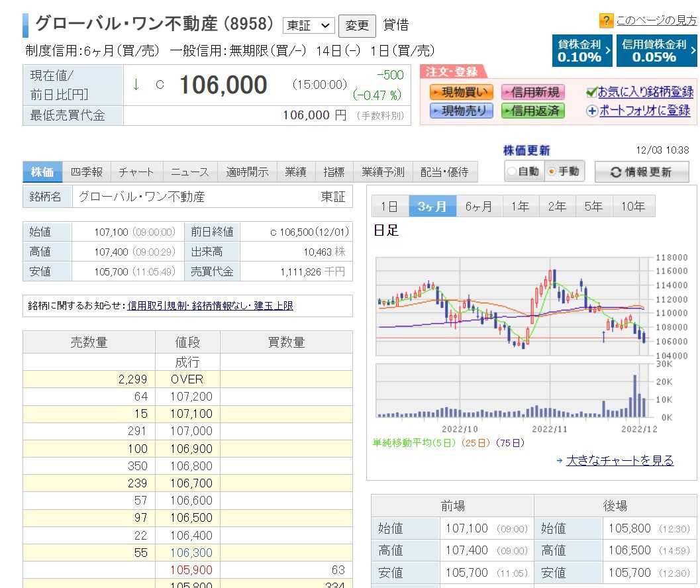Click the green checkmark beside お気に入り銘柄登録
Viewport: 700px width, 588px height.
coord(591,93)
